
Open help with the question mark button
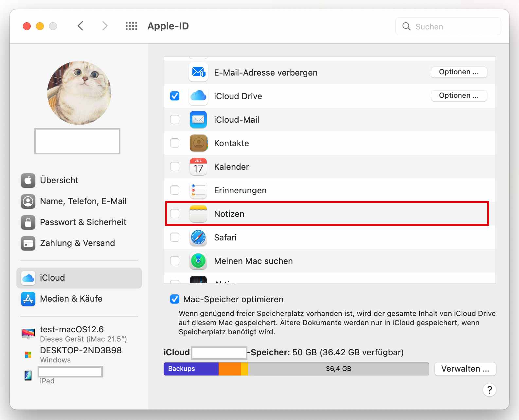coord(490,390)
